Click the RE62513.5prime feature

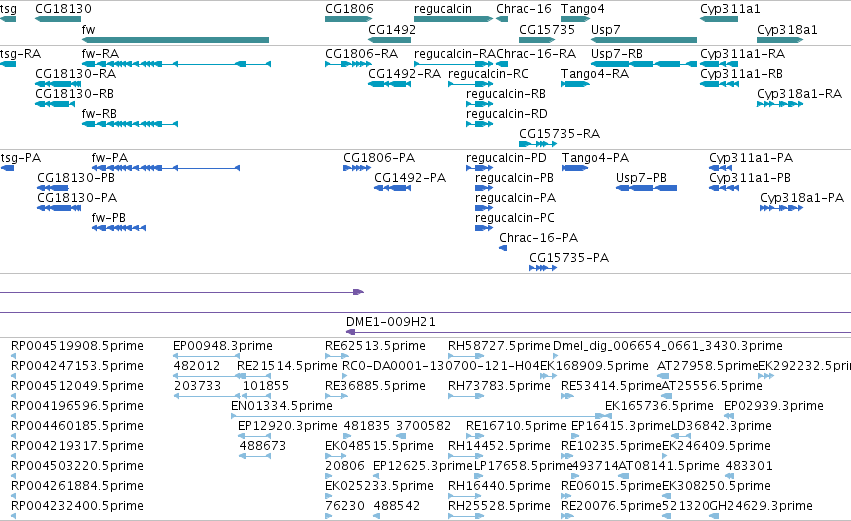click(336, 356)
